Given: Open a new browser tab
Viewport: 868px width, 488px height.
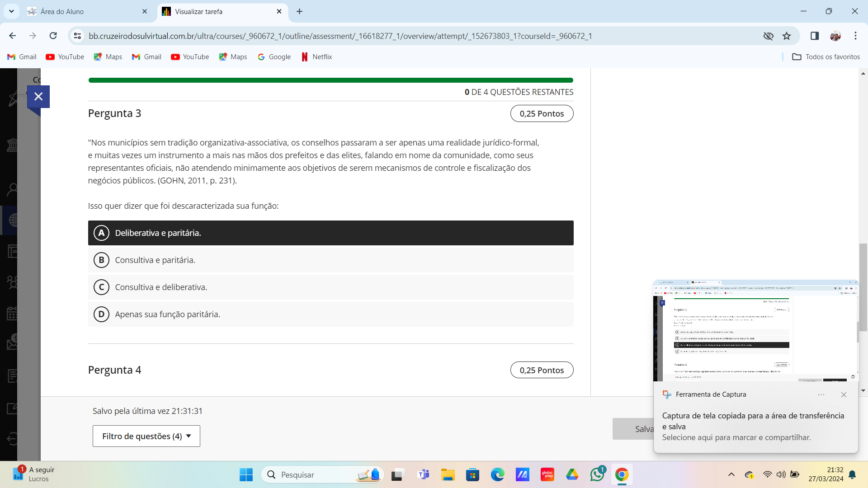Looking at the screenshot, I should pyautogui.click(x=299, y=11).
